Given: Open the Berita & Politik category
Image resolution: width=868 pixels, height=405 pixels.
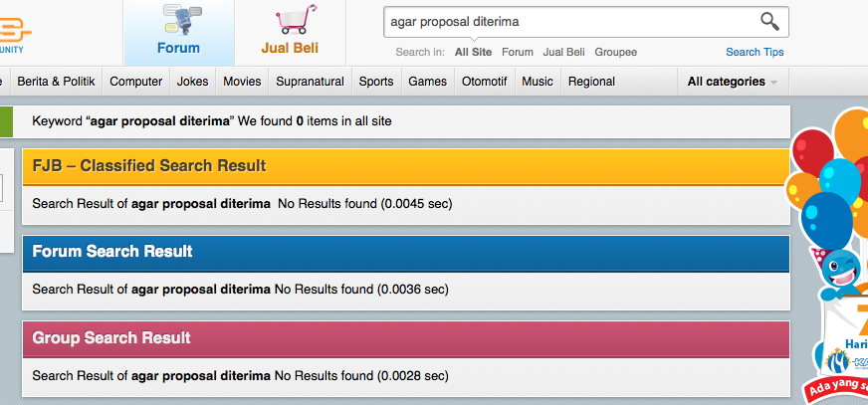Looking at the screenshot, I should pyautogui.click(x=56, y=82).
